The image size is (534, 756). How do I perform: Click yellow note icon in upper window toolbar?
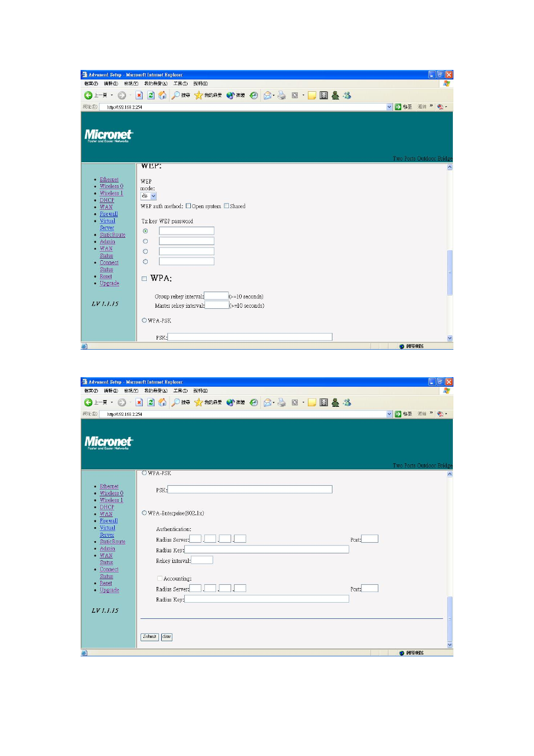(x=312, y=96)
